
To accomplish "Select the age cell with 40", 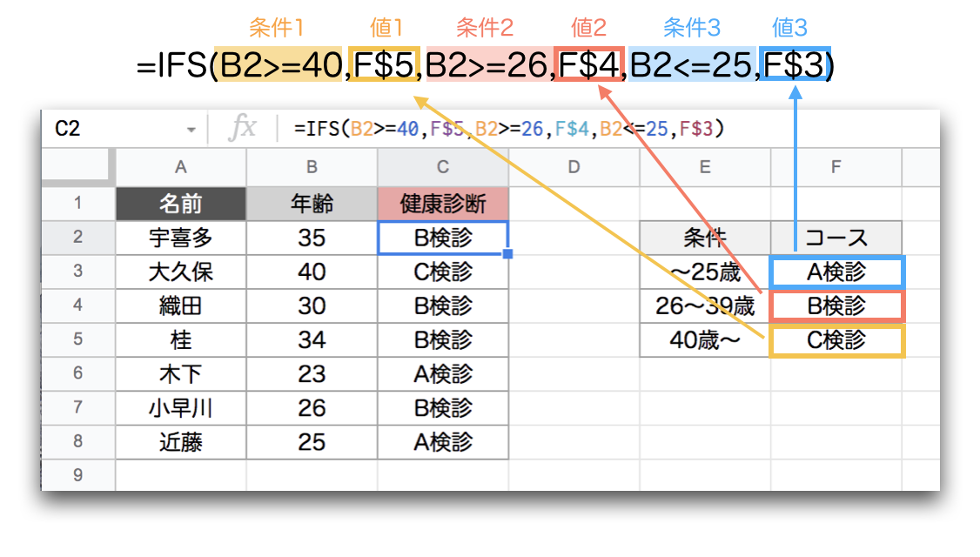I will [x=312, y=272].
